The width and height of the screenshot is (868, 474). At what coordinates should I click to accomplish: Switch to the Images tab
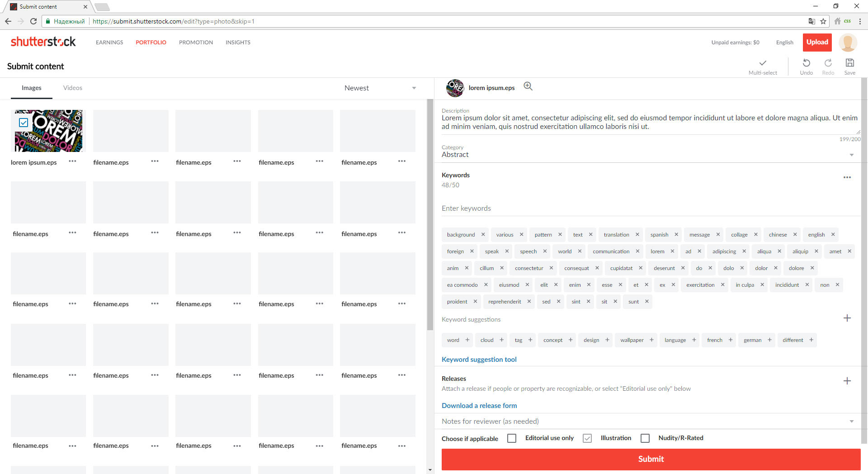pyautogui.click(x=32, y=88)
